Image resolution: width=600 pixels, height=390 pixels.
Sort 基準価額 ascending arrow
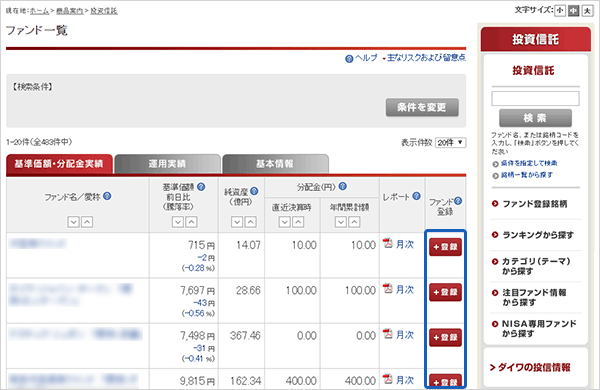(191, 222)
